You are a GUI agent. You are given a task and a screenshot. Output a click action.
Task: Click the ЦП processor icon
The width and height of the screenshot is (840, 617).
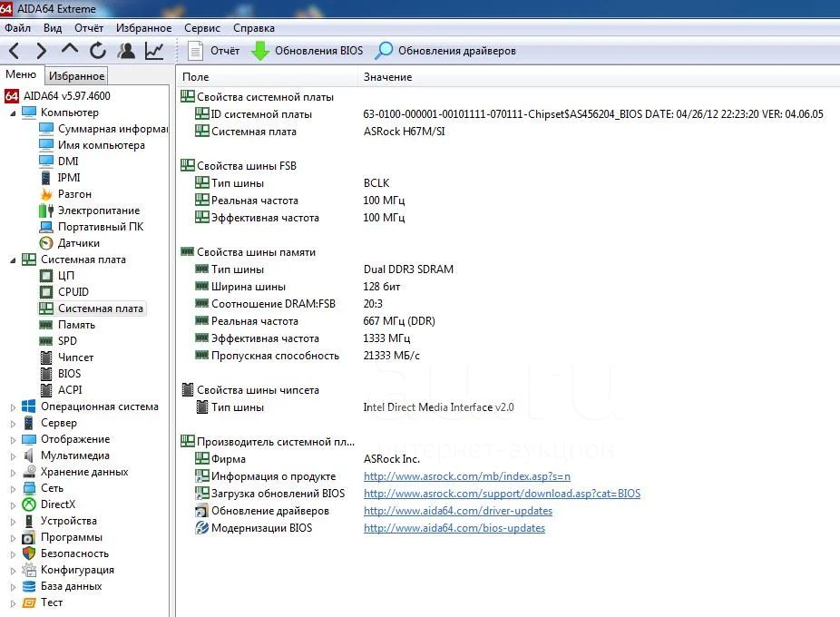(x=46, y=276)
